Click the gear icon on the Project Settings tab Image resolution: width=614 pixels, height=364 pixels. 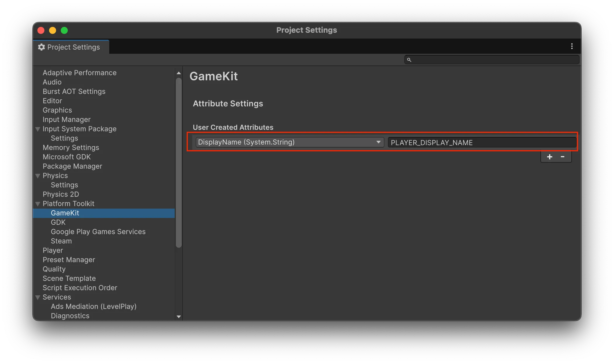(41, 47)
